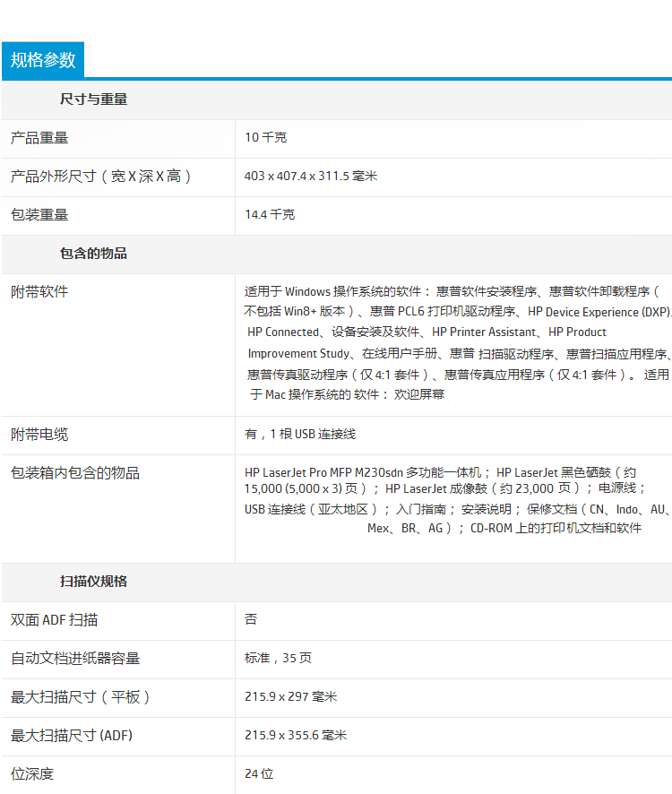Click the 最大扫描尺寸（平板）label
672x794 pixels.
(x=80, y=697)
